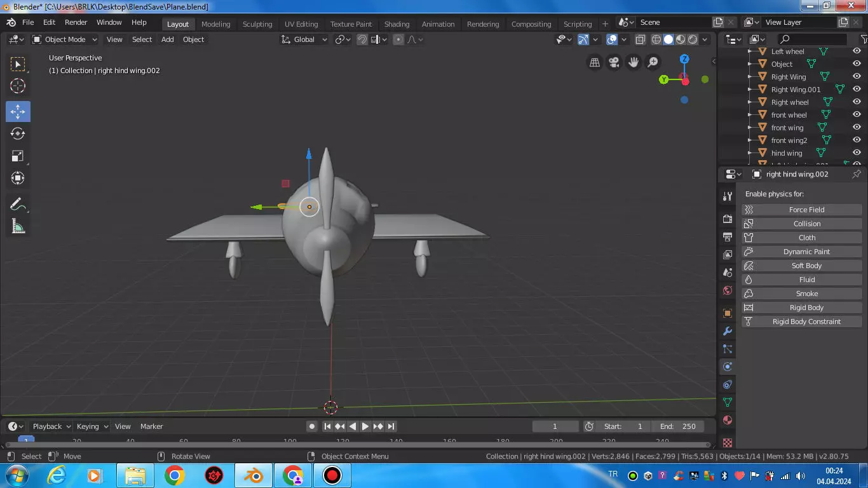
Task: Open the Add menu in viewport header
Action: (168, 39)
